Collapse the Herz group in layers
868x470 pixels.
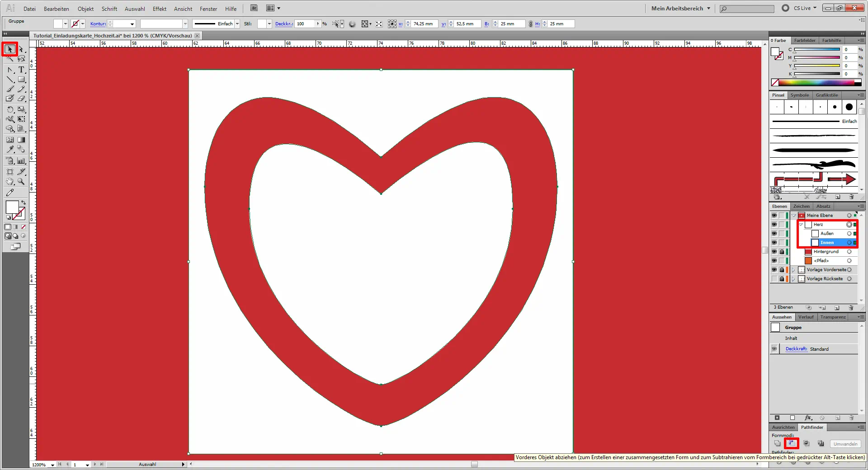point(801,225)
